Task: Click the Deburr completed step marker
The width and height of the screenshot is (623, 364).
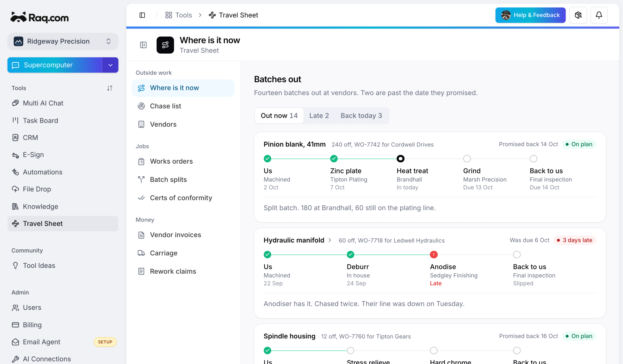Action: click(x=350, y=254)
